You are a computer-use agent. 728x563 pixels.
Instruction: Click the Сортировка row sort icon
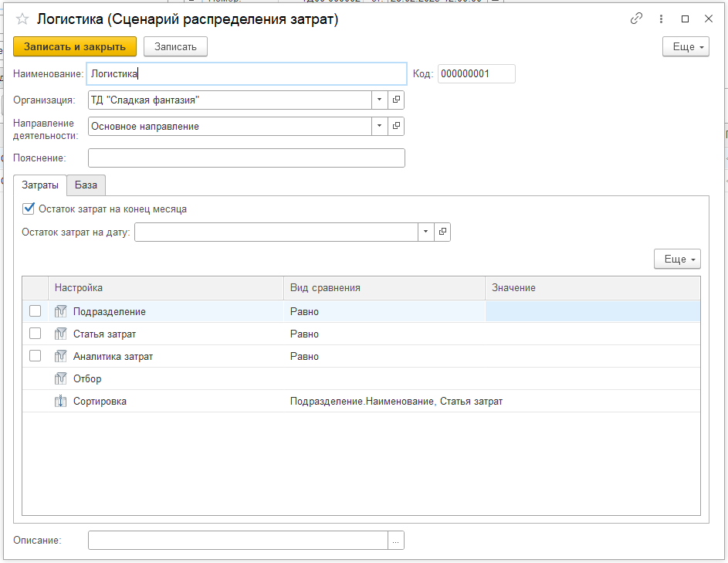tap(61, 401)
